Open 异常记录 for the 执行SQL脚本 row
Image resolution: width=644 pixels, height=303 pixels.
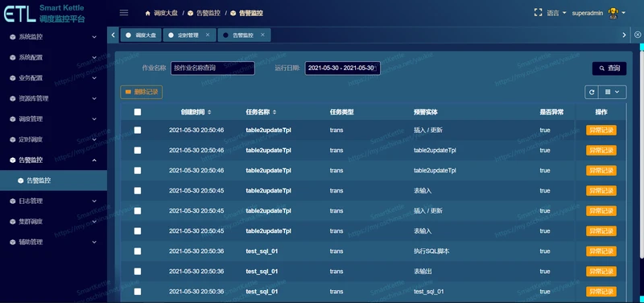(x=601, y=251)
